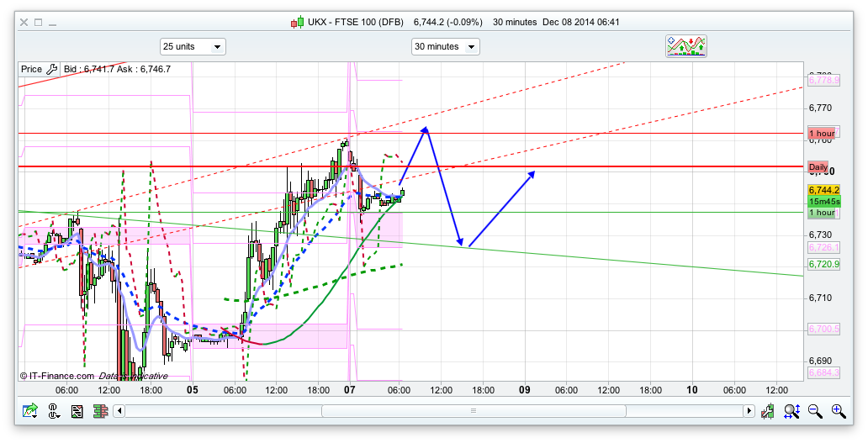Expand the 25 units dropdown
This screenshot has width=868, height=443.
(x=193, y=47)
